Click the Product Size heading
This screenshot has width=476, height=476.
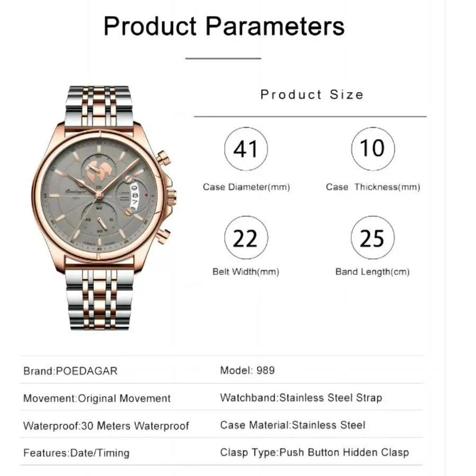tap(312, 95)
